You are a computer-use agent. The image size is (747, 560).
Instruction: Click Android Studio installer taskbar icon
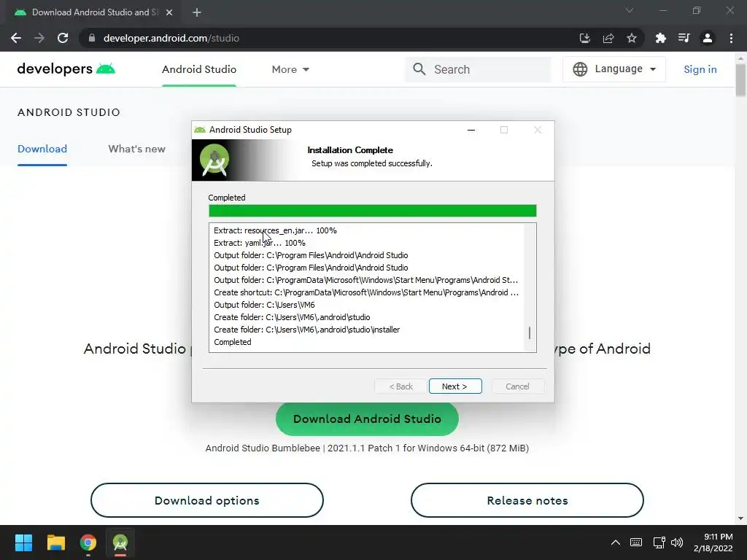(120, 542)
